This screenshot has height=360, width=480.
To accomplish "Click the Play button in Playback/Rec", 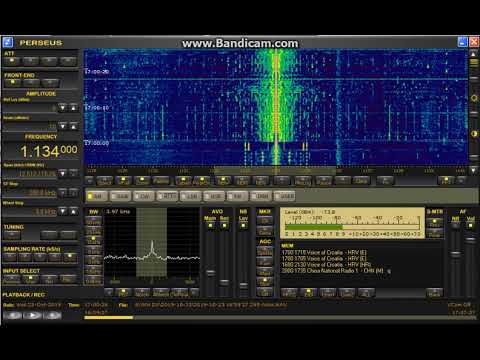I will (32, 315).
